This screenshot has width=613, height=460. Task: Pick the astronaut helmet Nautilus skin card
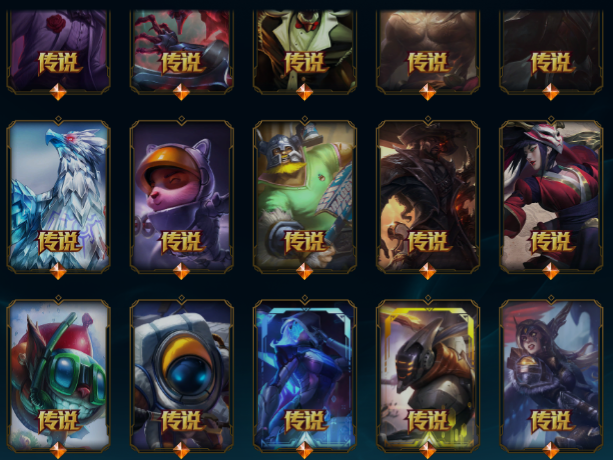coord(181,375)
